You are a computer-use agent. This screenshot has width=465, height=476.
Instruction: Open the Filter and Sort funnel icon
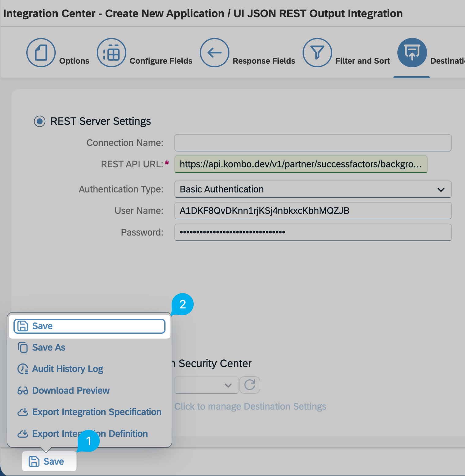coord(317,53)
